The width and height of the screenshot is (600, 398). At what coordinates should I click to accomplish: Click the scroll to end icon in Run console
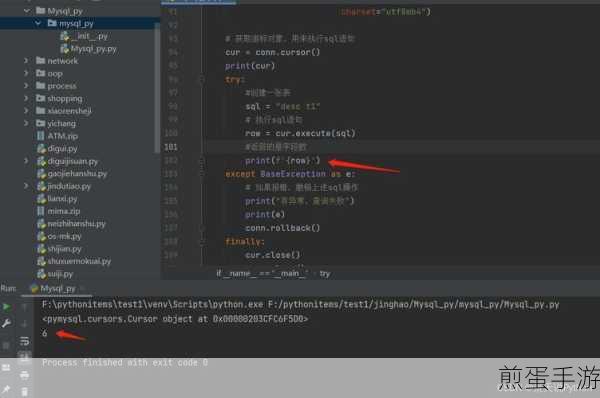(24, 357)
